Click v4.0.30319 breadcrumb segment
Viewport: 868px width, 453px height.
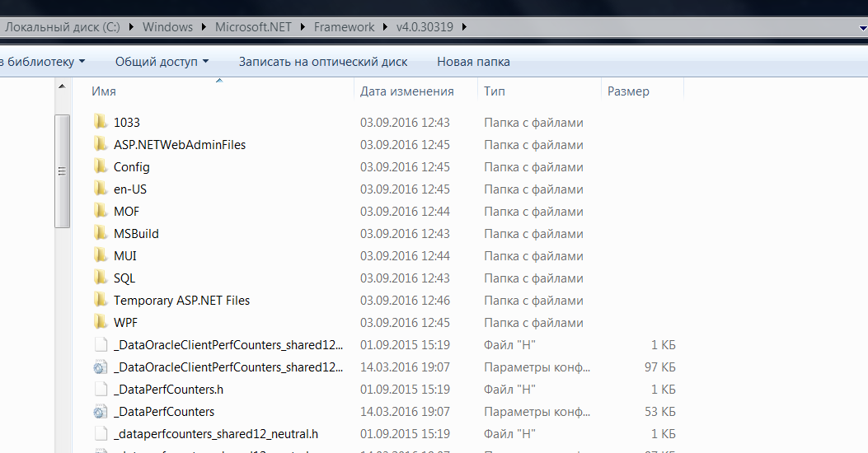click(x=425, y=26)
